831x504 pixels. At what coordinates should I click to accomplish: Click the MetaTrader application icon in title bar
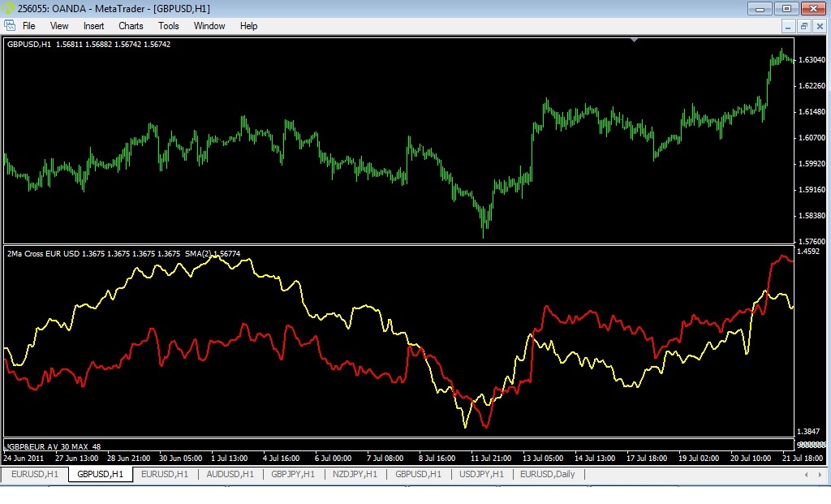coord(7,8)
